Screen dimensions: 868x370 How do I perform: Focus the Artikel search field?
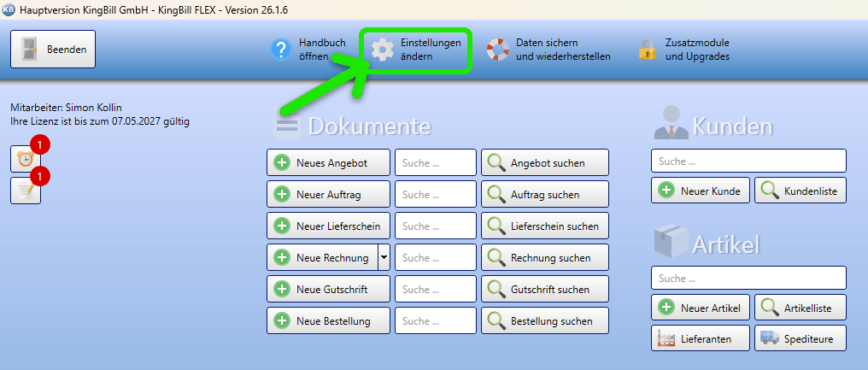click(x=748, y=278)
